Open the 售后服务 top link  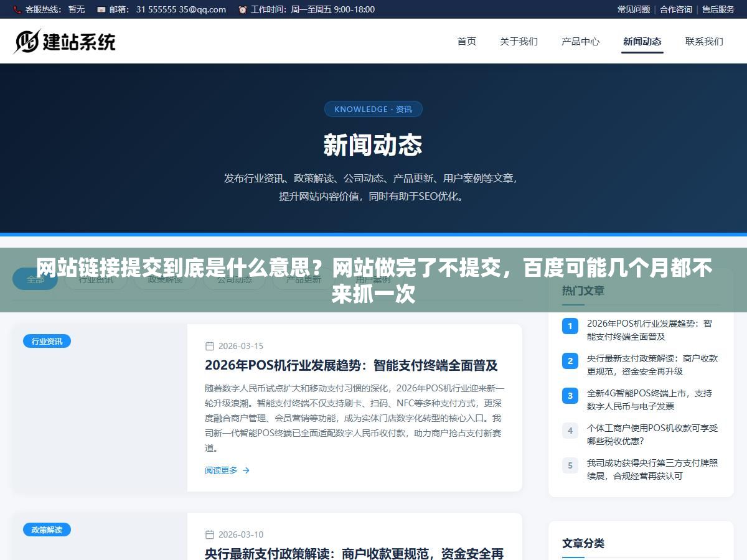[x=718, y=9]
